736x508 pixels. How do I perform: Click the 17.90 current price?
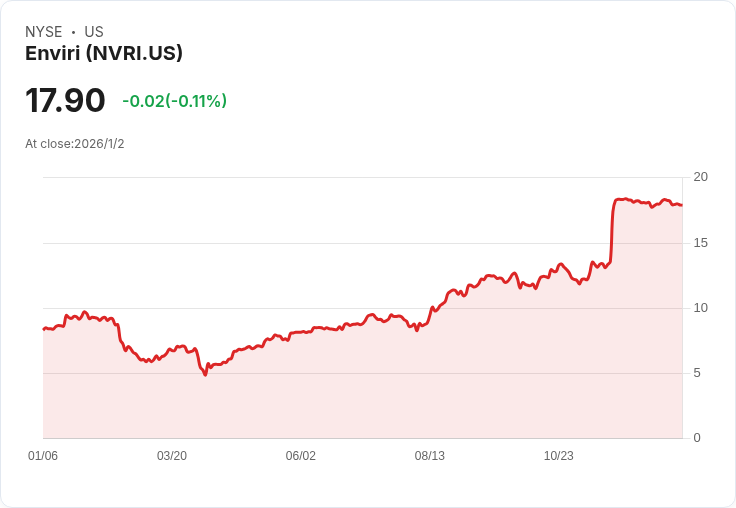65,100
